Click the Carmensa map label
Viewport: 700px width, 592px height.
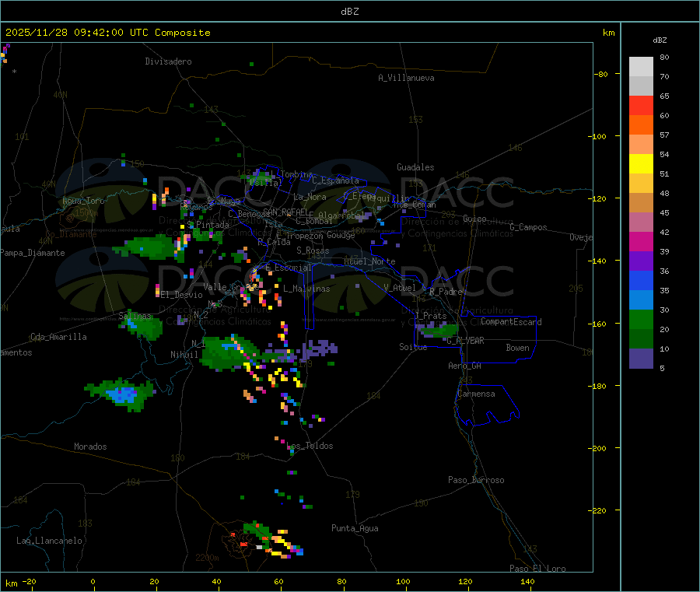point(476,394)
